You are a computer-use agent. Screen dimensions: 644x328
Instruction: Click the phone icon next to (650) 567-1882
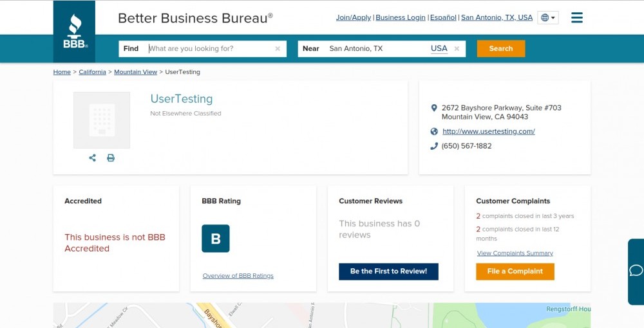coord(434,146)
